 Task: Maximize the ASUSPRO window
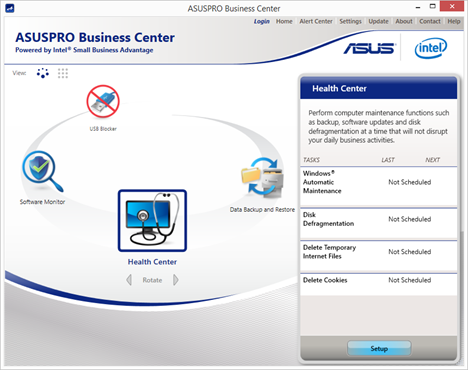pyautogui.click(x=433, y=6)
